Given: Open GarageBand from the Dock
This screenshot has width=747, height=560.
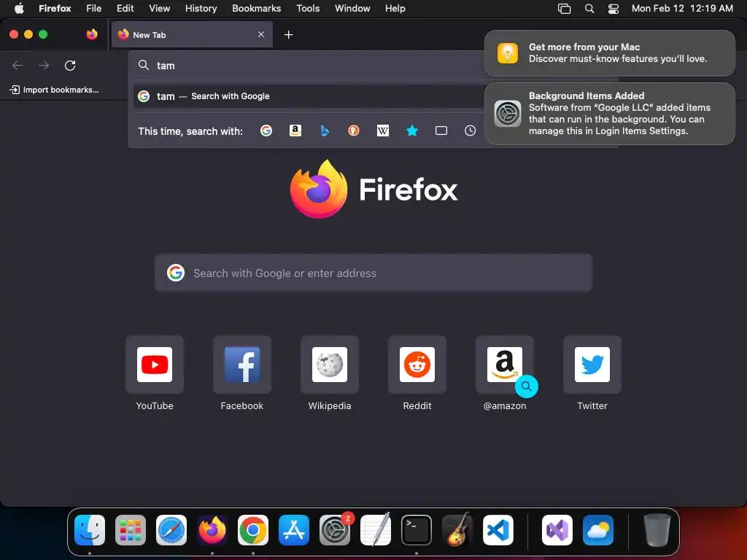Looking at the screenshot, I should (457, 530).
